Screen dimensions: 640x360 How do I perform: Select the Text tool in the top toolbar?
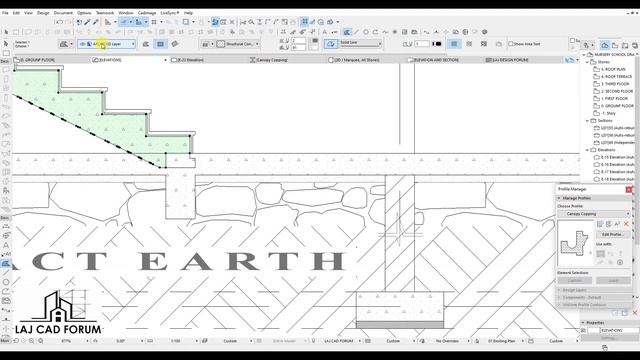(324, 32)
